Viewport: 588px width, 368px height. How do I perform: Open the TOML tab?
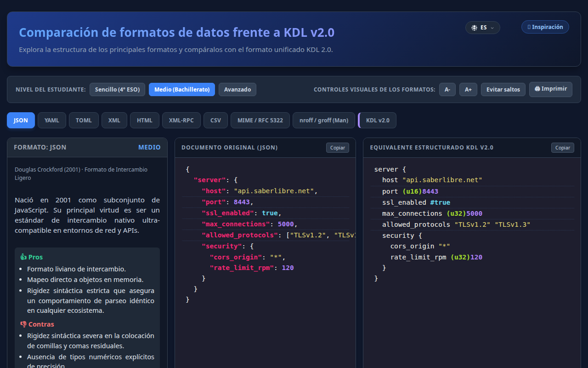pos(84,121)
